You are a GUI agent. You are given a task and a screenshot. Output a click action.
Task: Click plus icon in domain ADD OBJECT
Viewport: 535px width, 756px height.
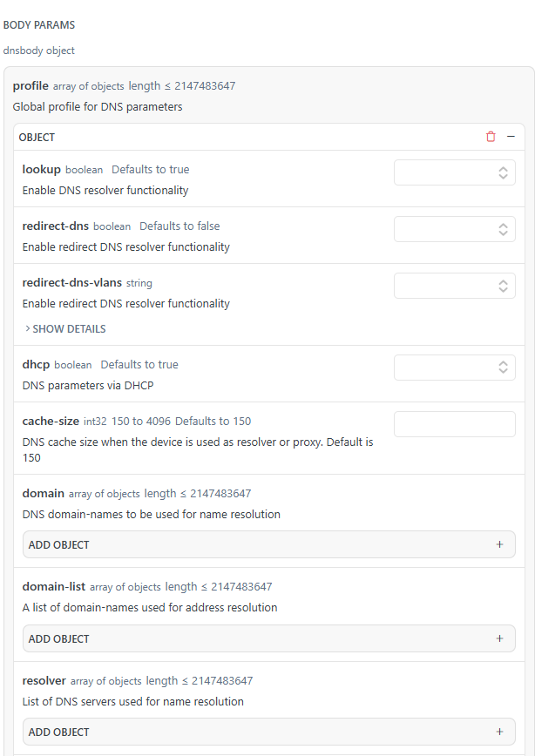point(499,544)
